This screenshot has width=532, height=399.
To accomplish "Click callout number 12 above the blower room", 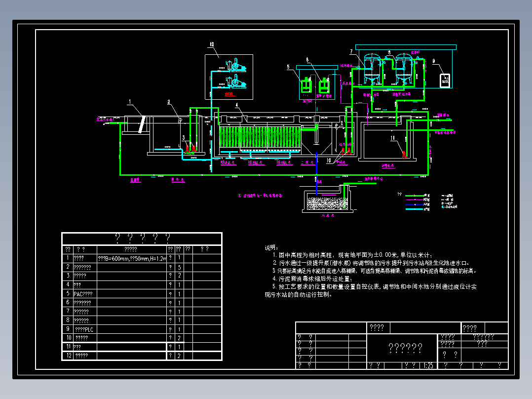I will click(x=212, y=44).
